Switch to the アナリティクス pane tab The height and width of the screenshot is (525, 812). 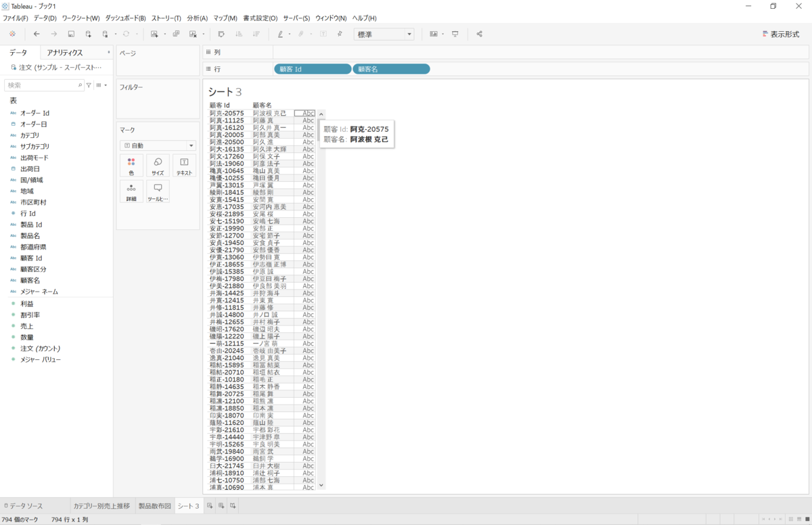[65, 53]
